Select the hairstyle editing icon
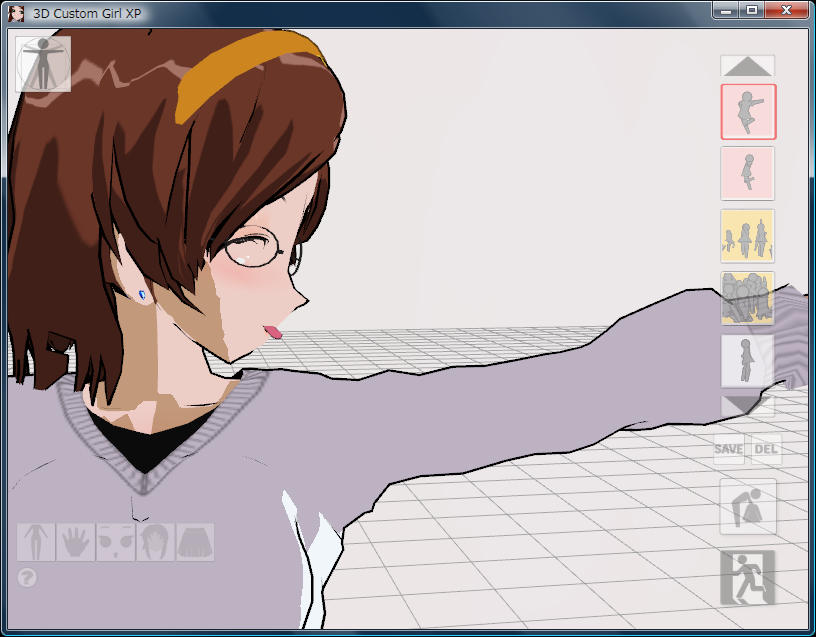The width and height of the screenshot is (816, 637). (x=155, y=542)
